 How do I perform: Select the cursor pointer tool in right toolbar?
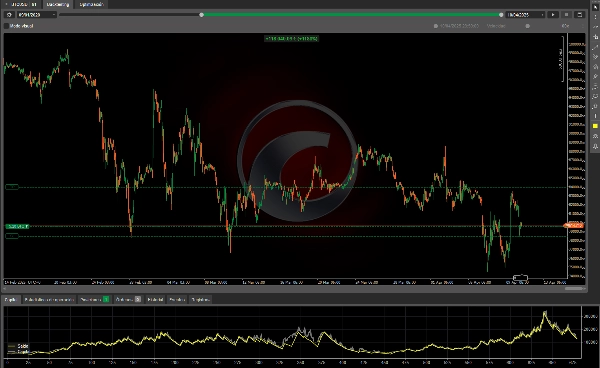(595, 7)
